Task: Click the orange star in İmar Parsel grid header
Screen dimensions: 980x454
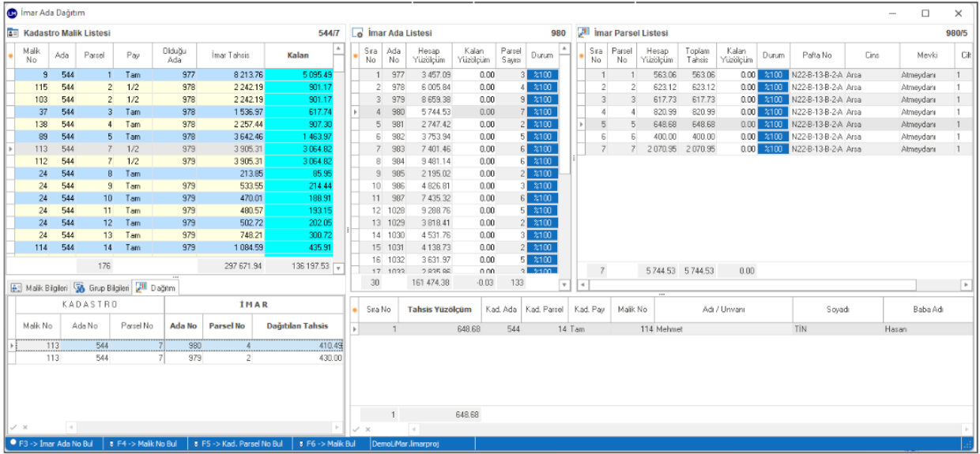Action: coord(582,55)
